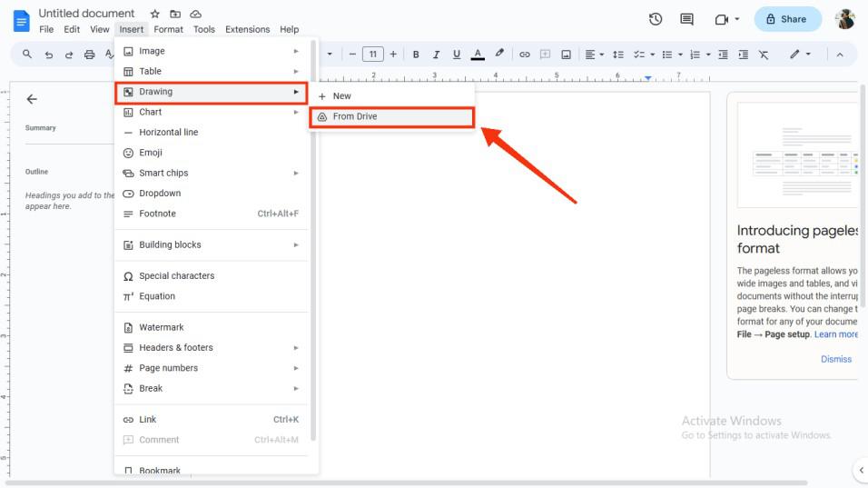This screenshot has height=488, width=868.
Task: Expand Headers & footers submenu
Action: pyautogui.click(x=211, y=348)
